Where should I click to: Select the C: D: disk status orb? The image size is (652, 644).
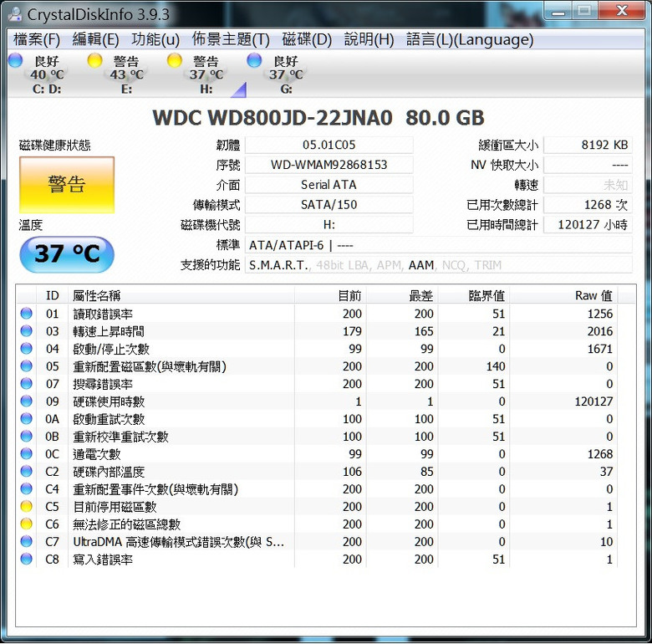(x=15, y=60)
